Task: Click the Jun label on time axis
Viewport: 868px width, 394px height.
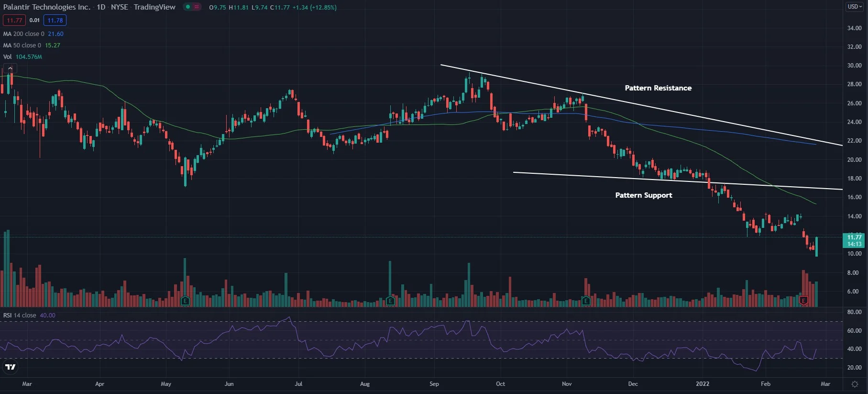Action: point(229,384)
